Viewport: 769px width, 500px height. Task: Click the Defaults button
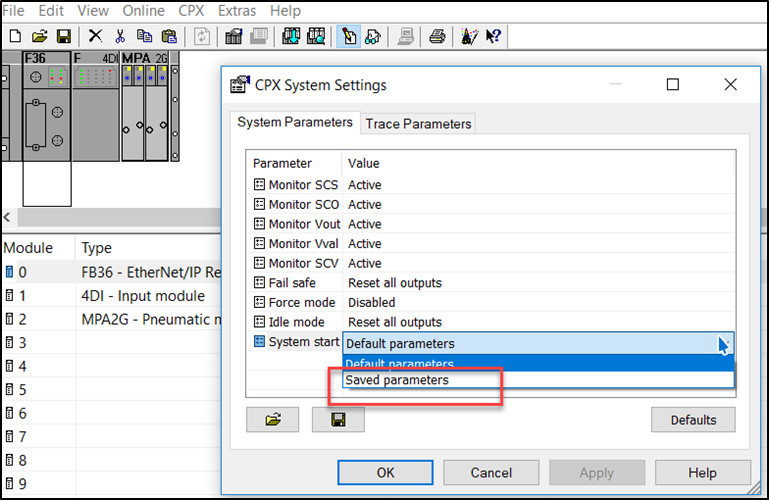pos(693,420)
